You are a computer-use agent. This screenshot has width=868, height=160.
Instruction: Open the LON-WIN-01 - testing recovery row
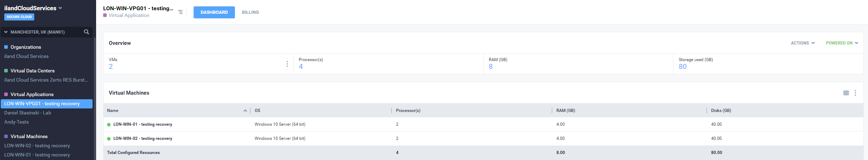tap(143, 124)
